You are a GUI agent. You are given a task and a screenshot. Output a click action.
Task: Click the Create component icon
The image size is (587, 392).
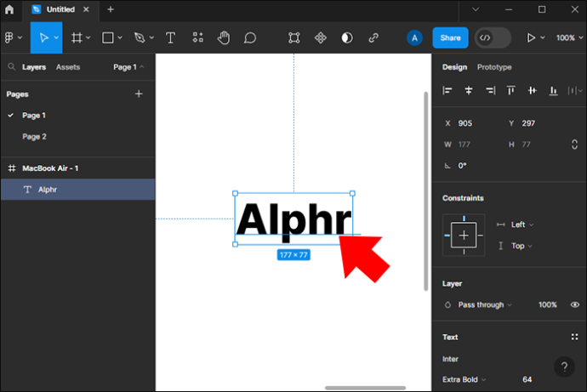pyautogui.click(x=321, y=37)
